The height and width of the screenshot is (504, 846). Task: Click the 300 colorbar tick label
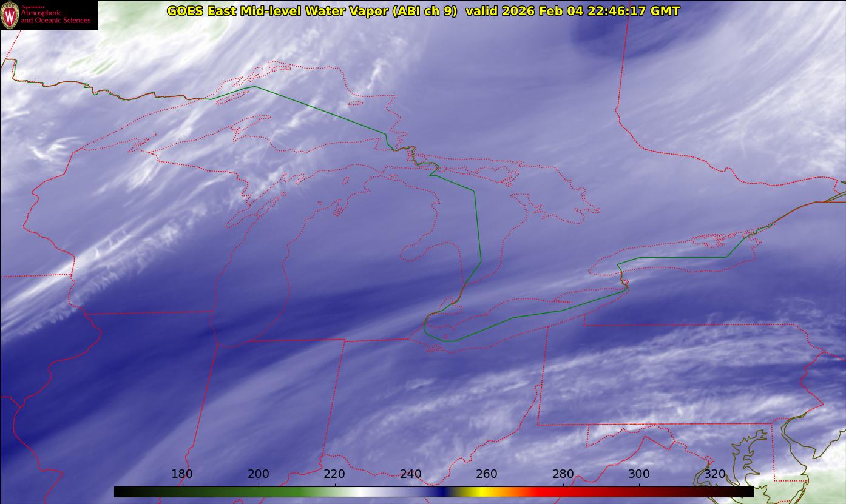tap(639, 474)
